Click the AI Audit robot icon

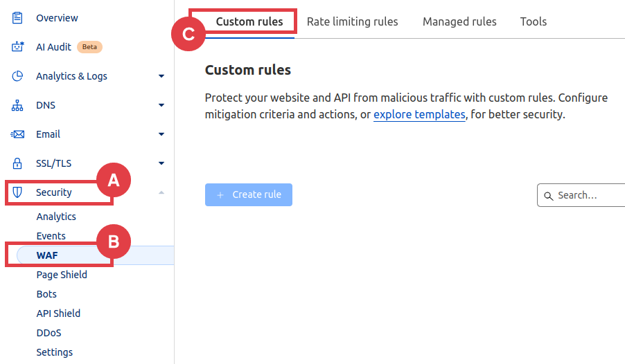coord(18,47)
